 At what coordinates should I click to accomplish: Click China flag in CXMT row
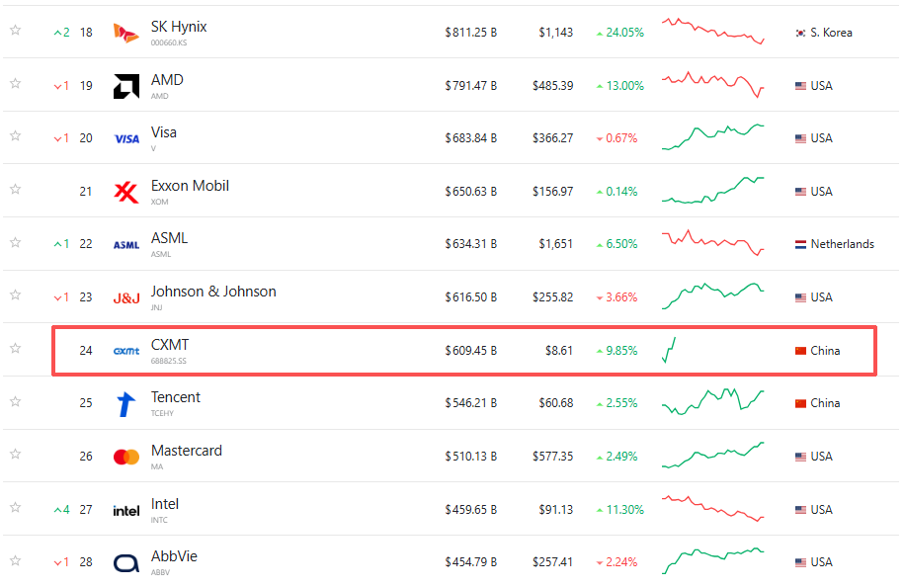click(800, 351)
